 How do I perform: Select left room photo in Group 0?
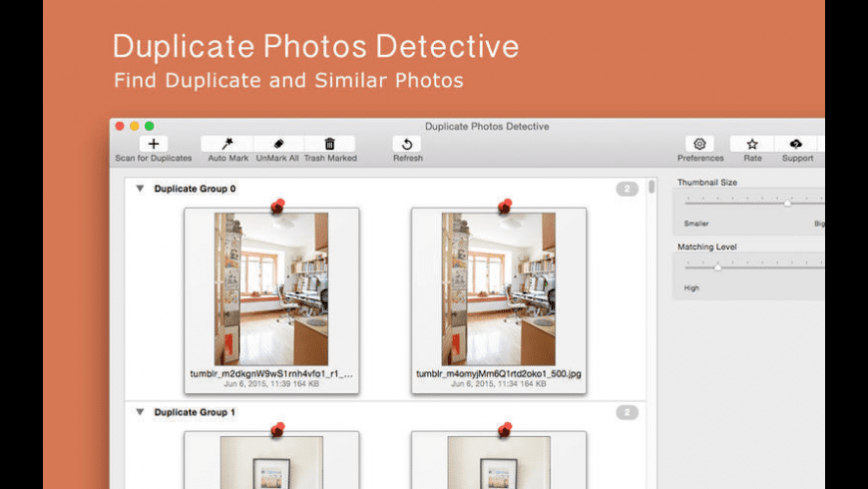tap(271, 289)
